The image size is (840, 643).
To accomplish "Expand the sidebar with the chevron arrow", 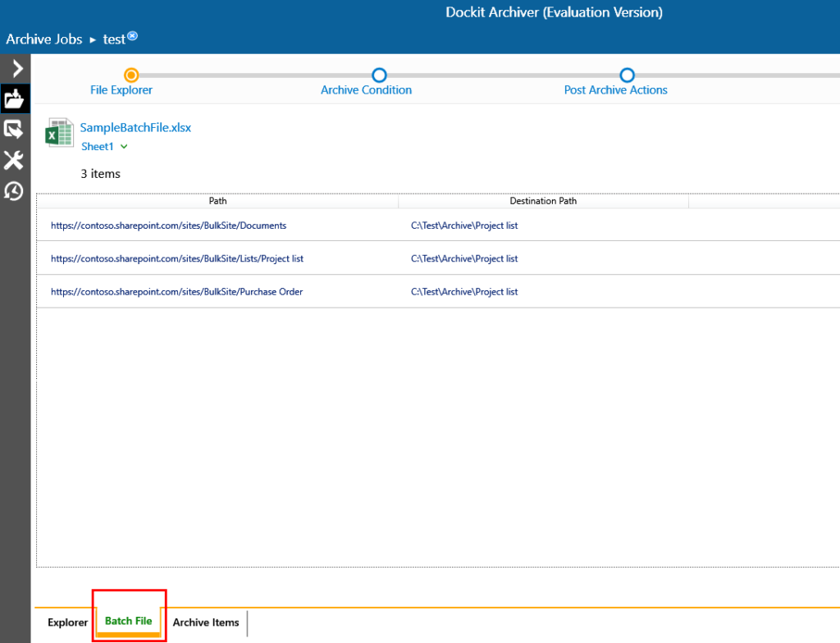I will [17, 69].
